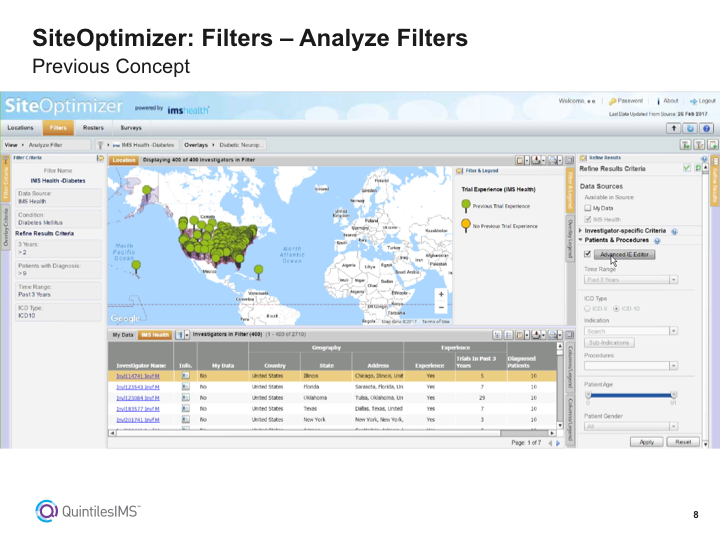This screenshot has width=720, height=540.
Task: Click the tree view icon in table toolbar
Action: coord(497,335)
